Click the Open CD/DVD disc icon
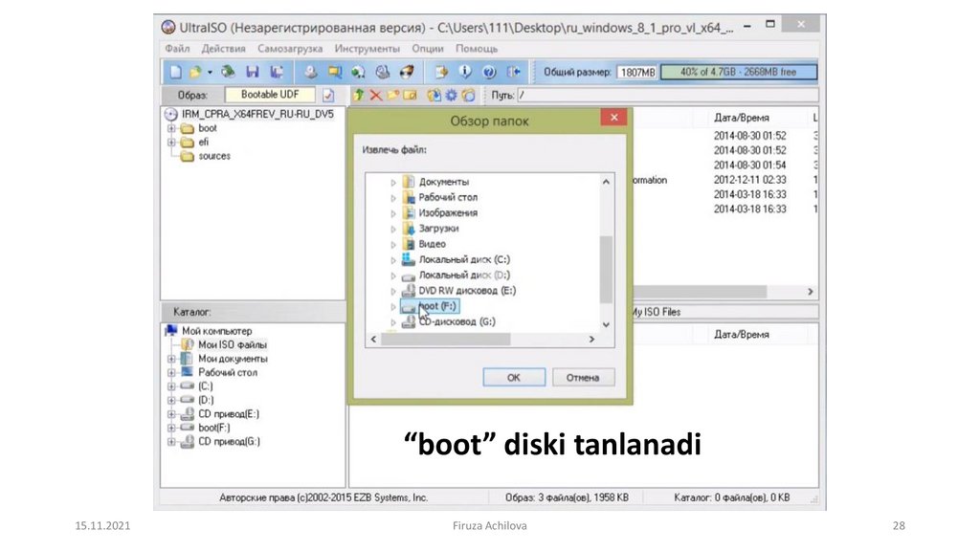The image size is (980, 551). 228,73
